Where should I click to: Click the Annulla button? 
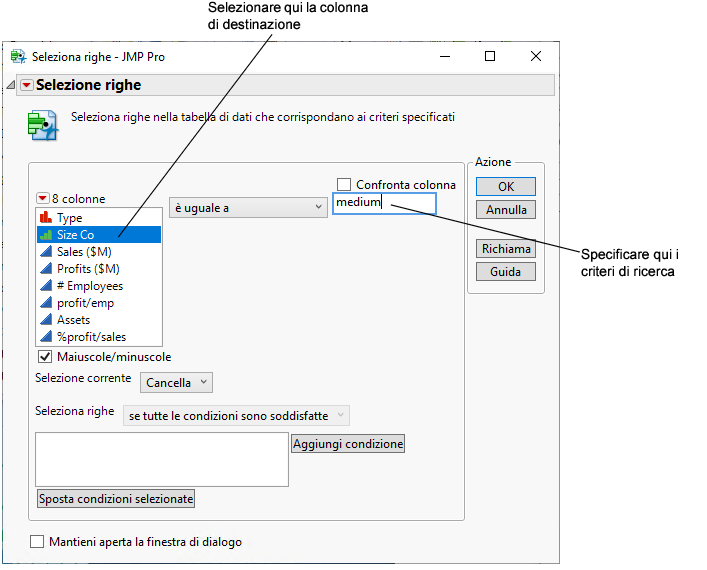click(x=506, y=210)
